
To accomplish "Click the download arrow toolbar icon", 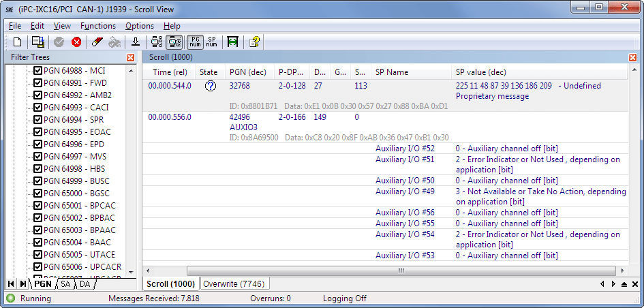I will tap(136, 42).
